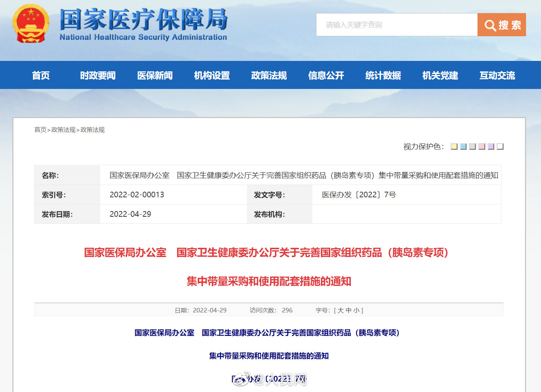The image size is (541, 392).
Task: Click the 视力保护色 label
Action: (x=424, y=146)
